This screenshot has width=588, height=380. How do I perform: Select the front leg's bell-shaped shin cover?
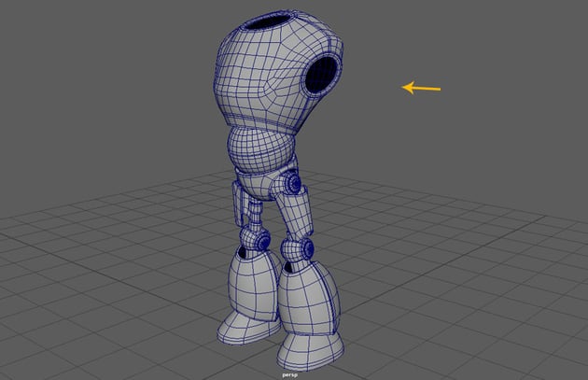[309, 298]
